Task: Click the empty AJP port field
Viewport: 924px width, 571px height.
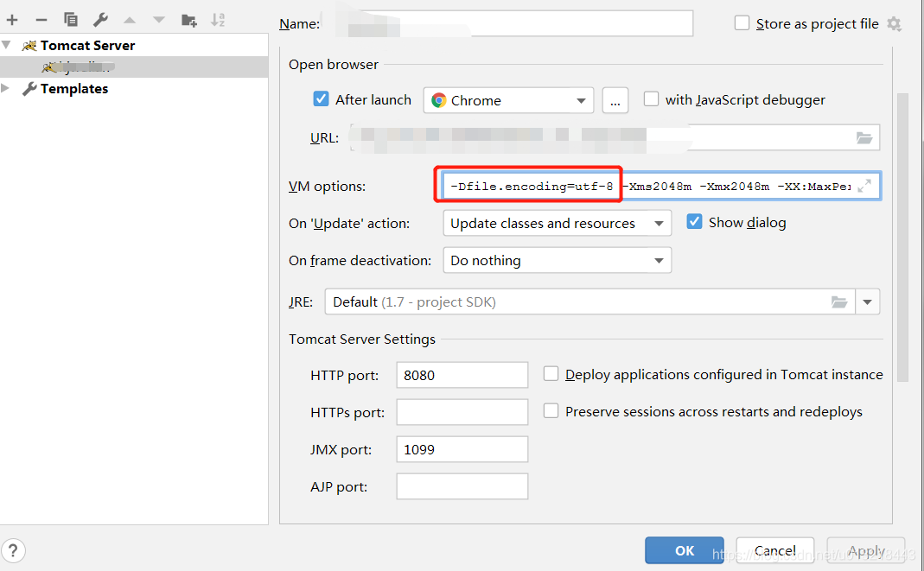Action: 462,486
